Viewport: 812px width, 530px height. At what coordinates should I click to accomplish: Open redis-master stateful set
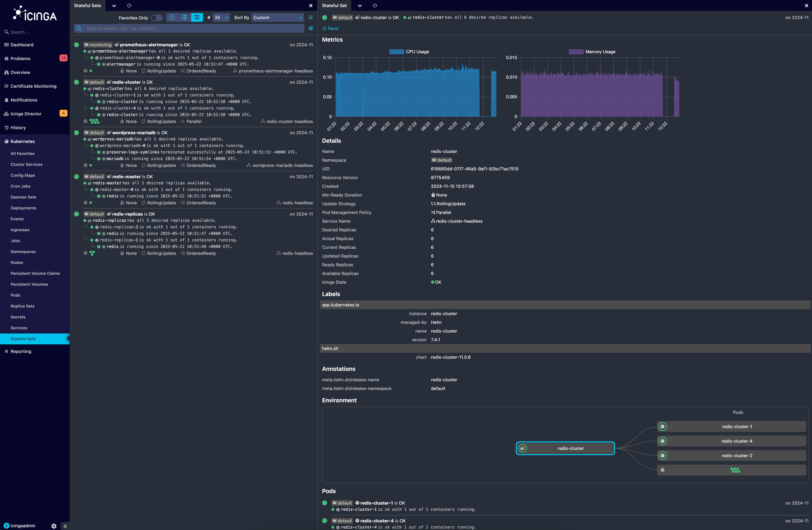tap(126, 177)
